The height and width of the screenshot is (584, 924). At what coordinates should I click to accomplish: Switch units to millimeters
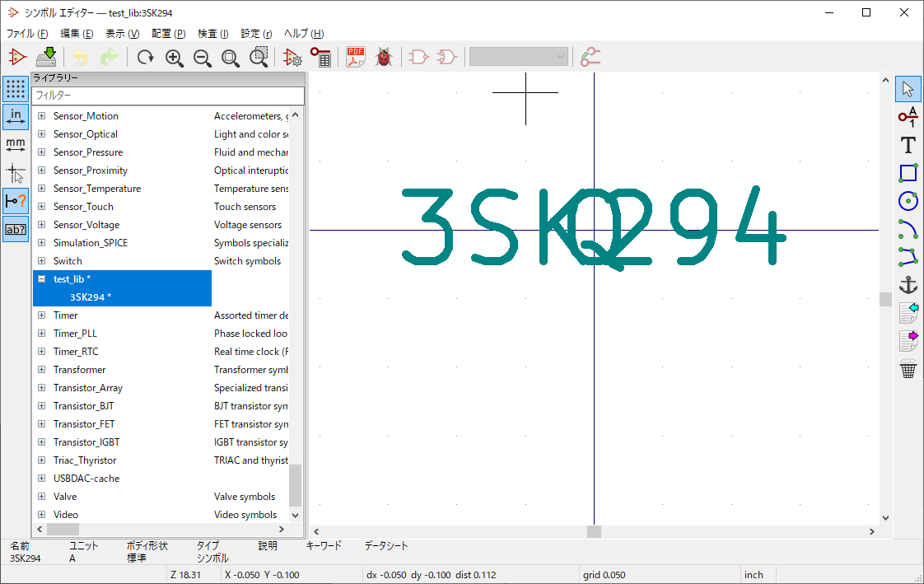click(15, 145)
